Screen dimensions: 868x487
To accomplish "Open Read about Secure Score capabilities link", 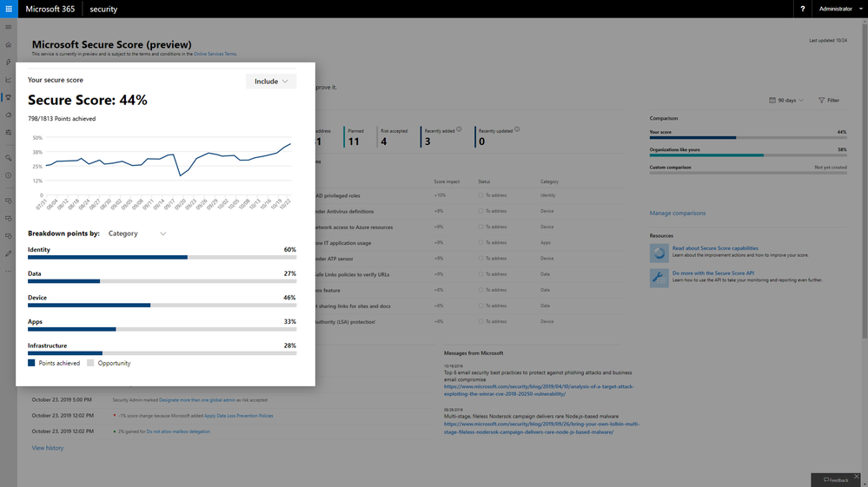I will point(715,248).
